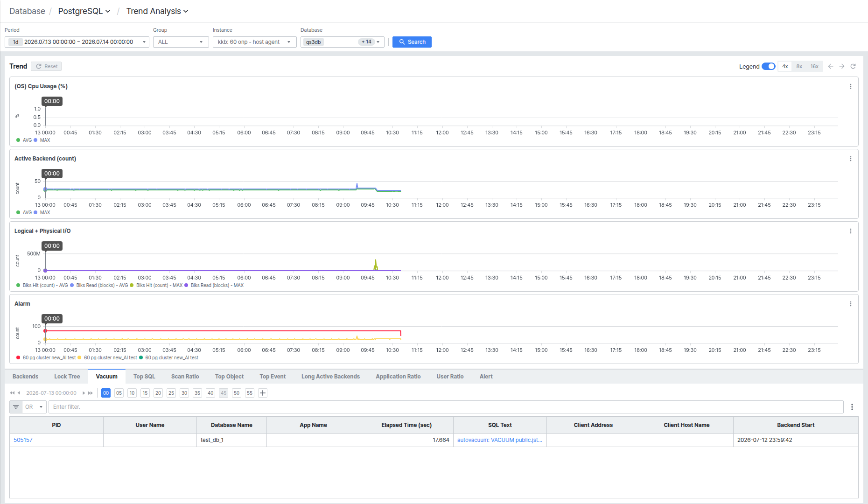The height and width of the screenshot is (504, 868).
Task: Click the filter icon beside OR selector
Action: click(x=16, y=407)
